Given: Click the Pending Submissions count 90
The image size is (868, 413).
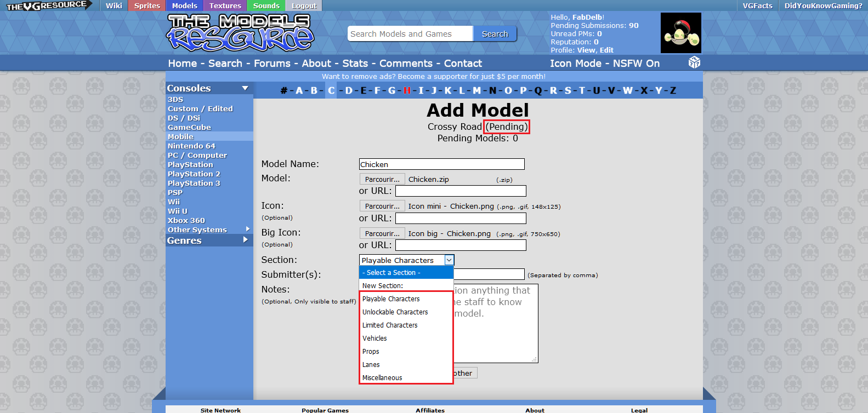Looking at the screenshot, I should (x=633, y=26).
